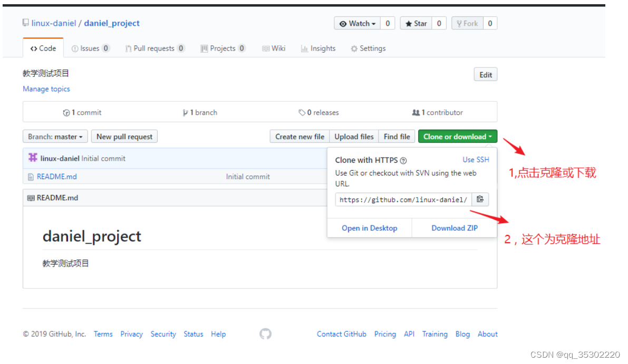628x364 pixels.
Task: Open Training footer link
Action: pos(434,334)
